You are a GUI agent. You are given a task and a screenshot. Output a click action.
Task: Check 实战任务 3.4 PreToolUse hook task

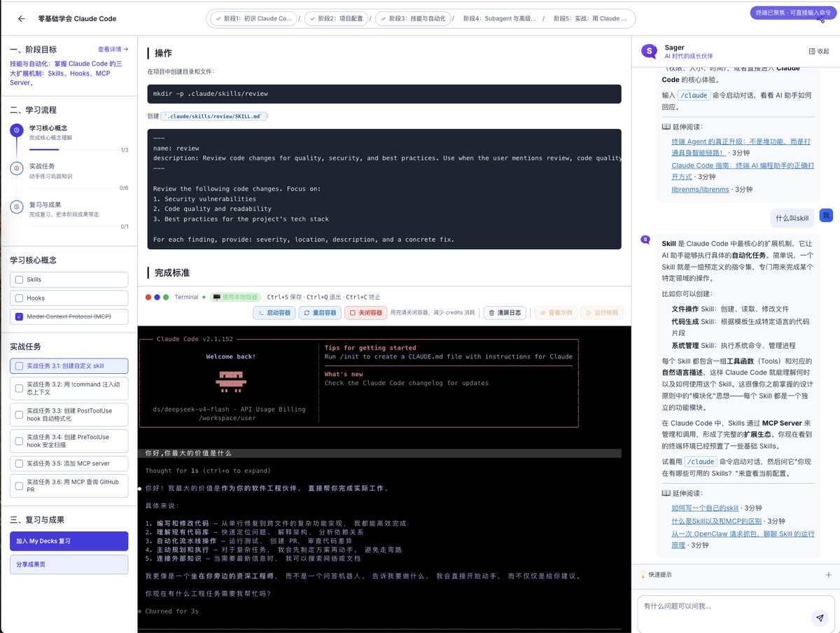[x=20, y=440]
